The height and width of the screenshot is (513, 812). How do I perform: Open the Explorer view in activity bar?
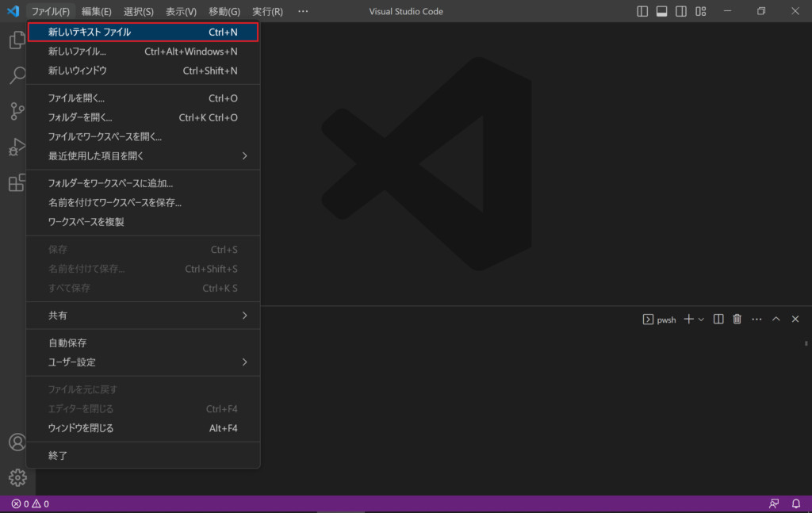[x=17, y=40]
